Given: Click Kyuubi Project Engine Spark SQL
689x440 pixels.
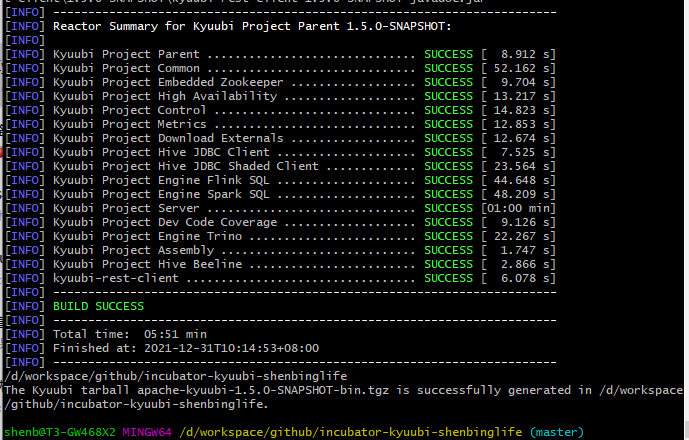Looking at the screenshot, I should pos(161,195).
